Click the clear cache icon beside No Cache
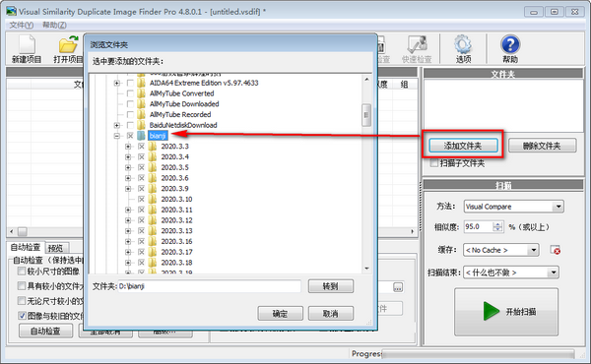This screenshot has width=591, height=364. click(555, 250)
